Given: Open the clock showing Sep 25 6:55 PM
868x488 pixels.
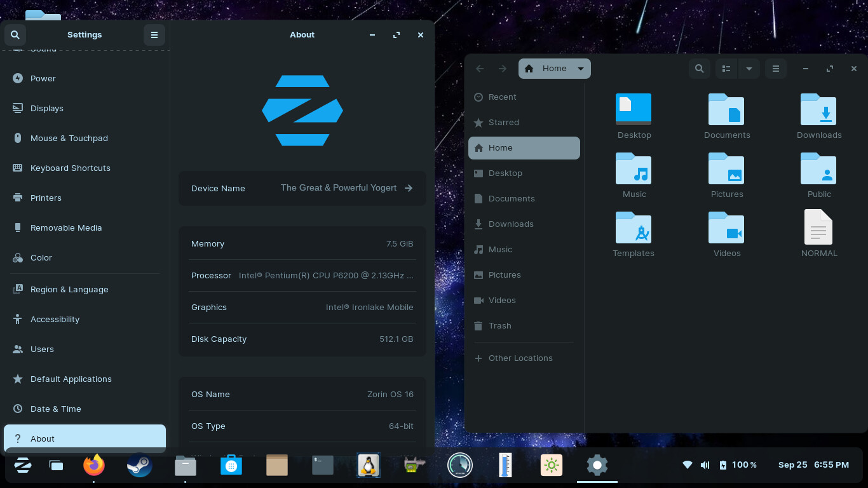Looking at the screenshot, I should click(813, 465).
